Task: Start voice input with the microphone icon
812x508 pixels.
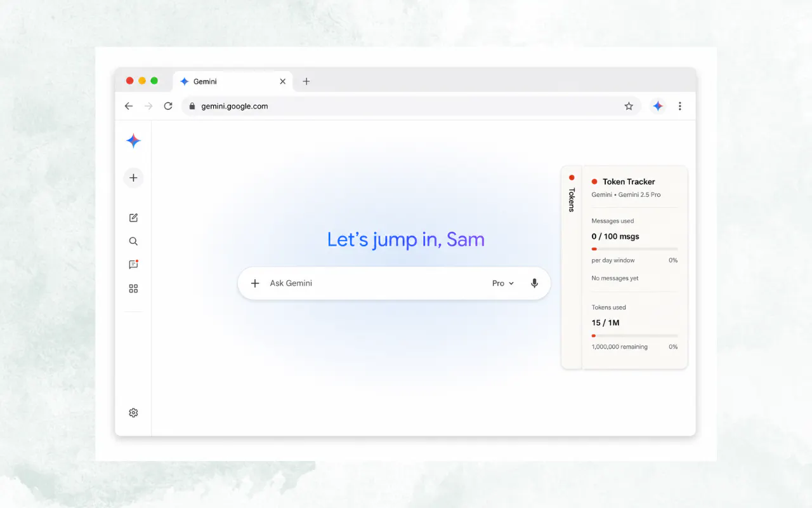Action: tap(534, 283)
